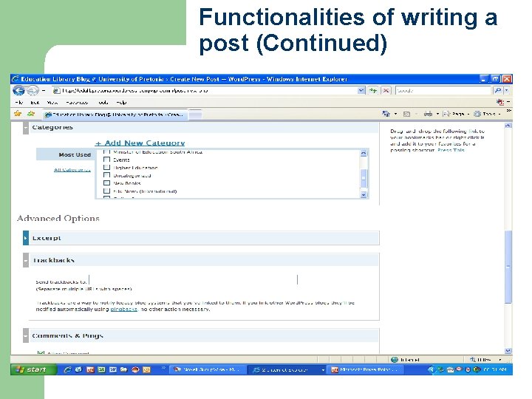Open the View menu
Viewport: 532px width, 399px height.
[52, 102]
